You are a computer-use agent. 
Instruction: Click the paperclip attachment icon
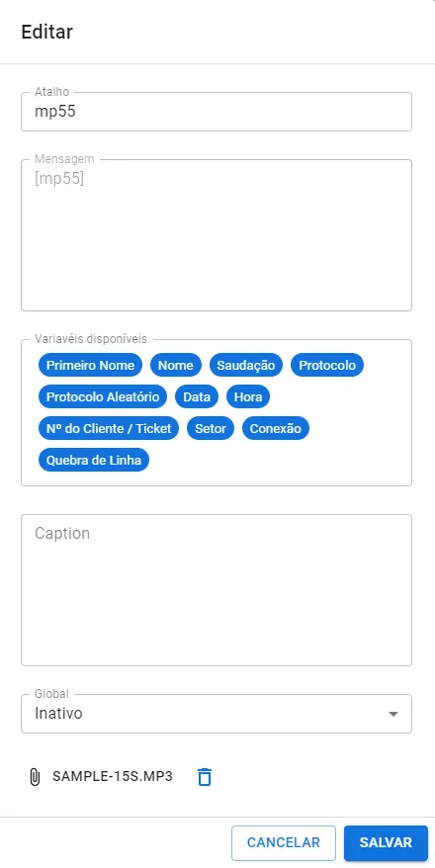tap(35, 777)
